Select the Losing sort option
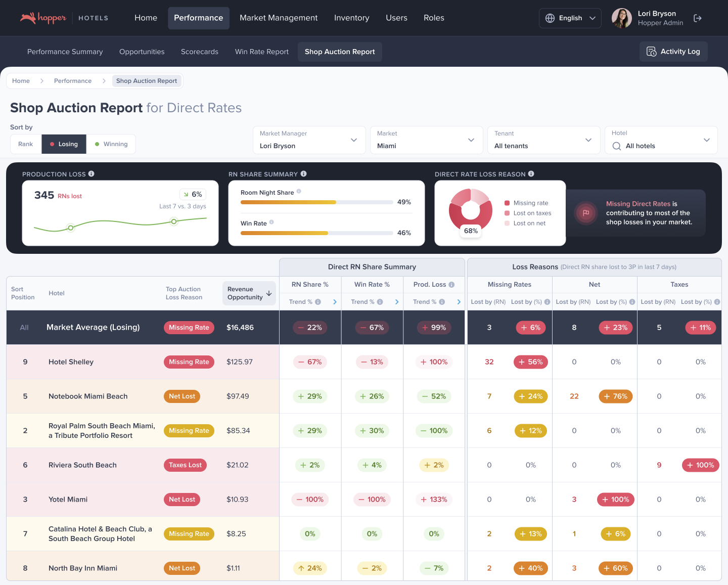 click(64, 144)
